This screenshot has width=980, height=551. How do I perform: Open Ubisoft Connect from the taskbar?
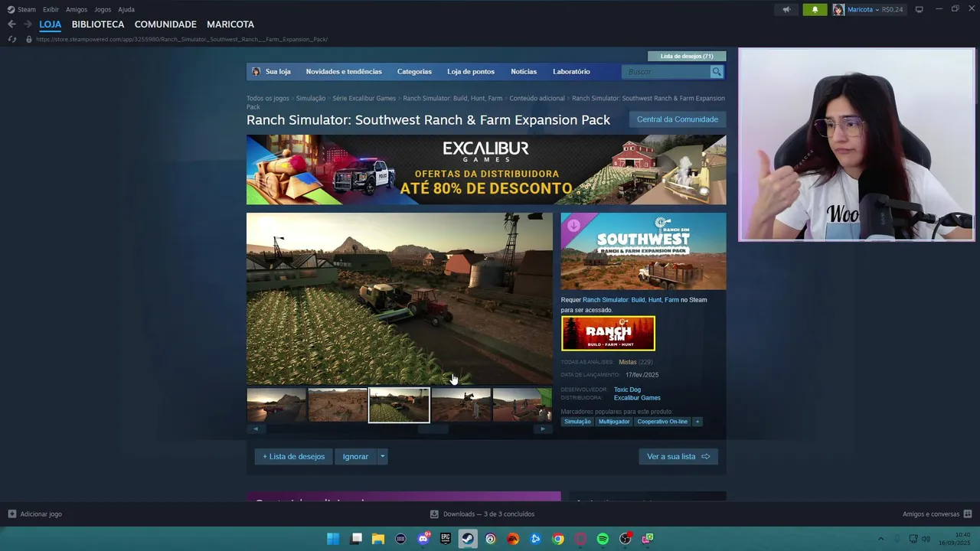(x=491, y=539)
